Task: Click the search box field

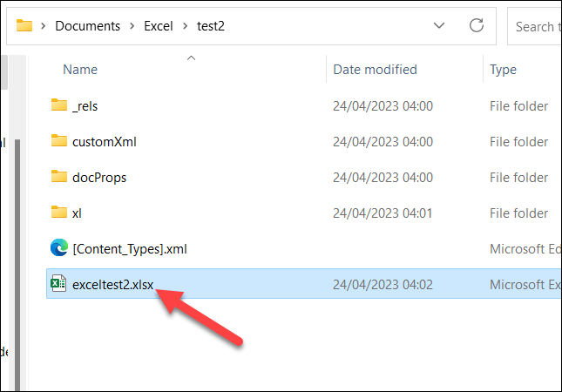Action: [x=533, y=26]
